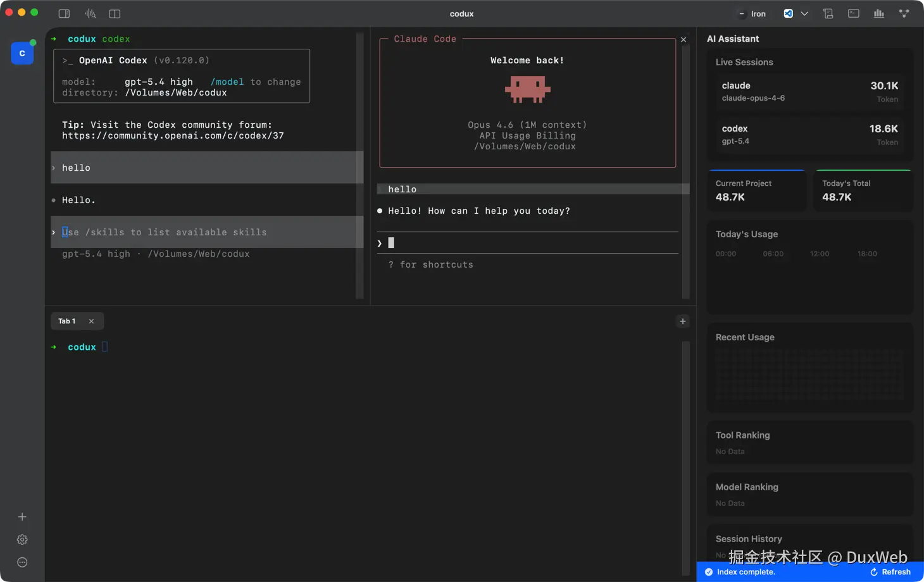Open settings gear in left sidebar

tap(22, 540)
